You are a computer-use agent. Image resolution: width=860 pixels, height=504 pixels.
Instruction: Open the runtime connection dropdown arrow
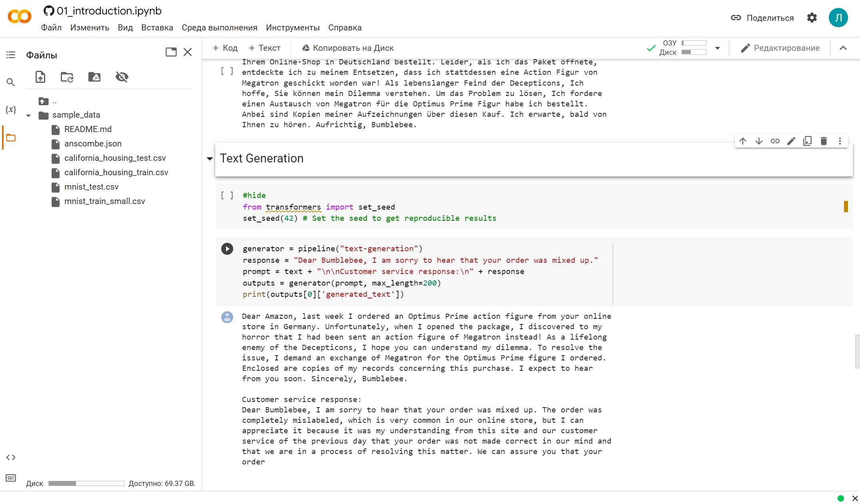(718, 48)
